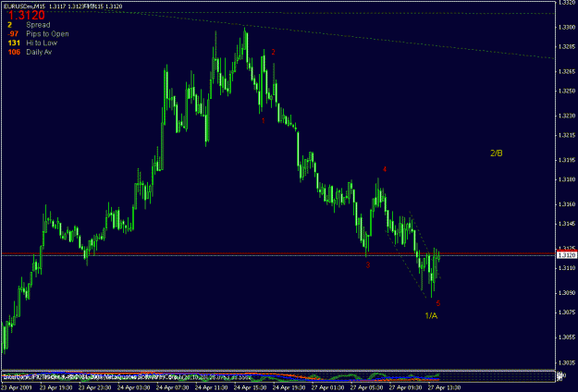Click the white 1.3120 current price tag
578x392 pixels.
pos(567,255)
